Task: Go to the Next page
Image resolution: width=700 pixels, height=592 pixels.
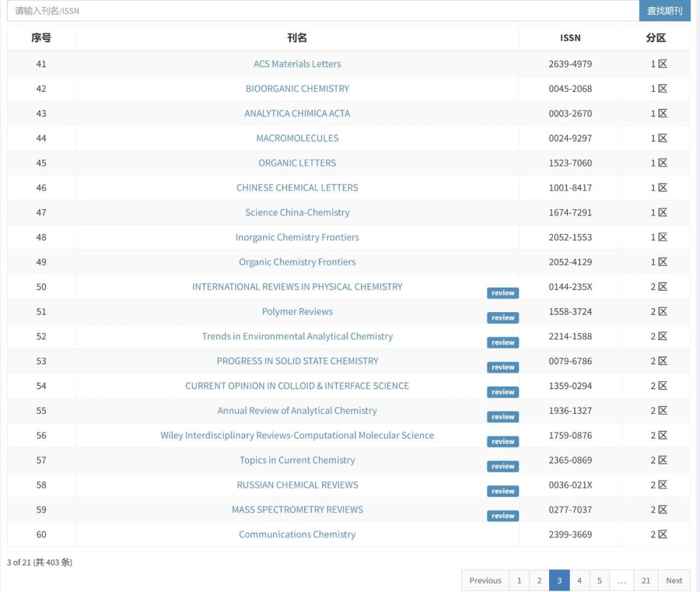Action: click(674, 580)
